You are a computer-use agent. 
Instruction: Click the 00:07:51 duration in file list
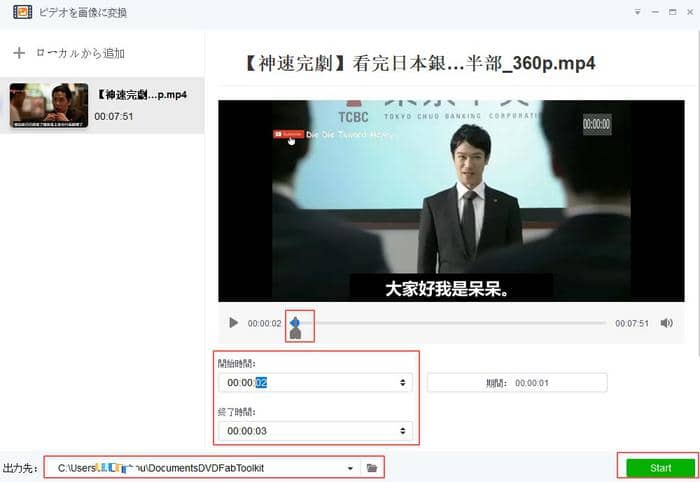click(114, 116)
